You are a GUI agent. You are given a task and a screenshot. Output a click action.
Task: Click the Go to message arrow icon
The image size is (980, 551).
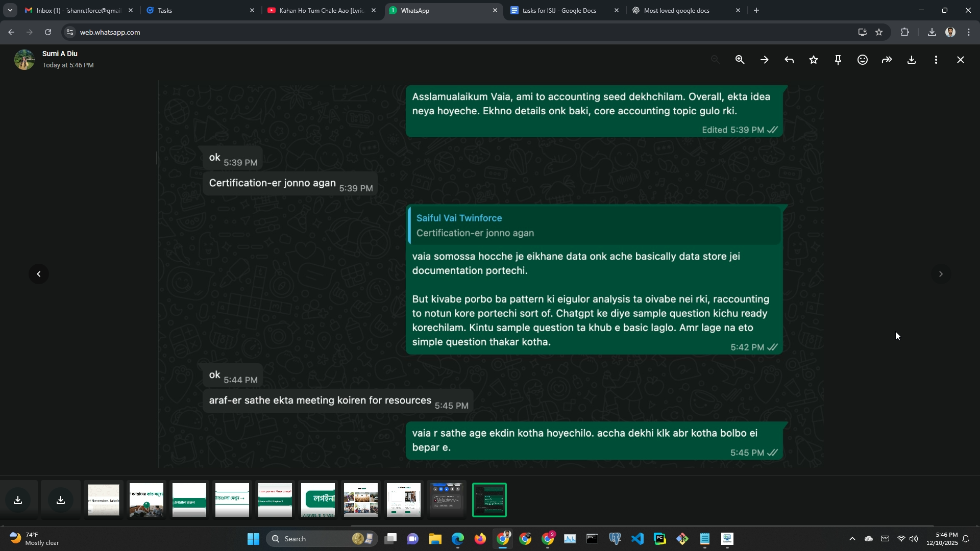(764, 60)
